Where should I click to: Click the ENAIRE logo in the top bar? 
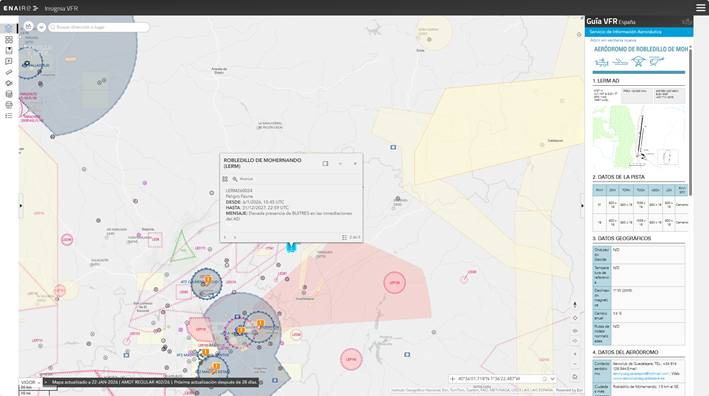tap(21, 8)
